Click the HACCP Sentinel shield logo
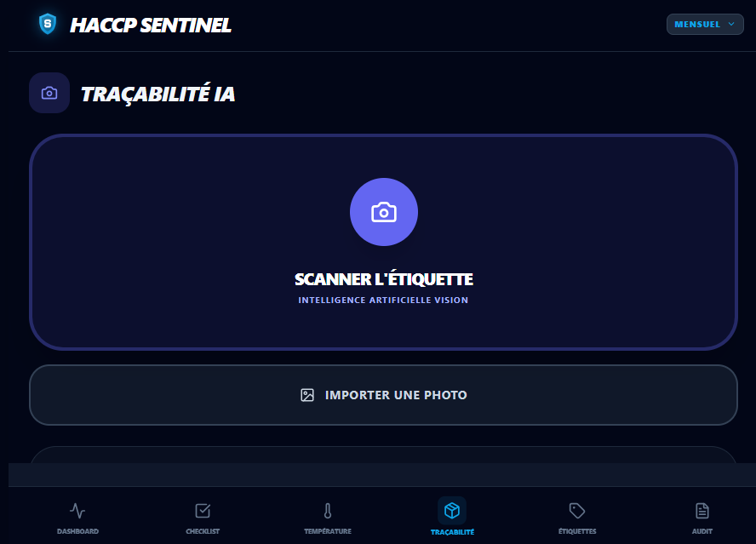Viewport: 756px width, 544px height. click(x=48, y=24)
